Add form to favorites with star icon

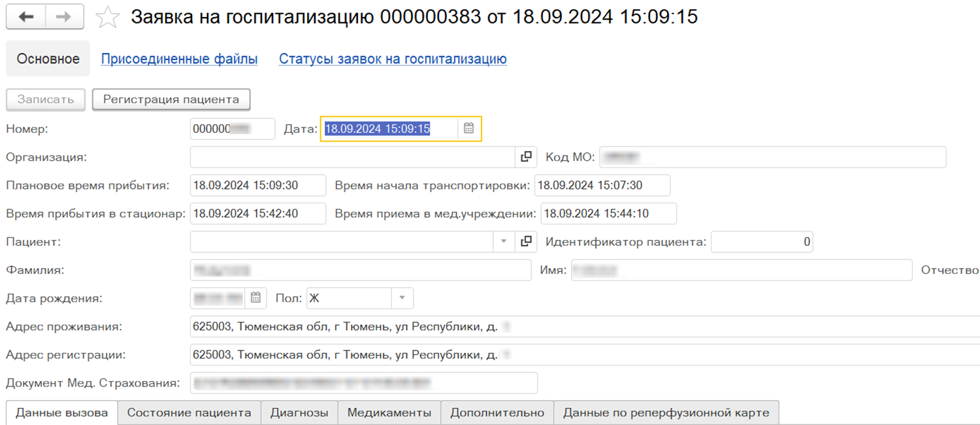pos(108,18)
